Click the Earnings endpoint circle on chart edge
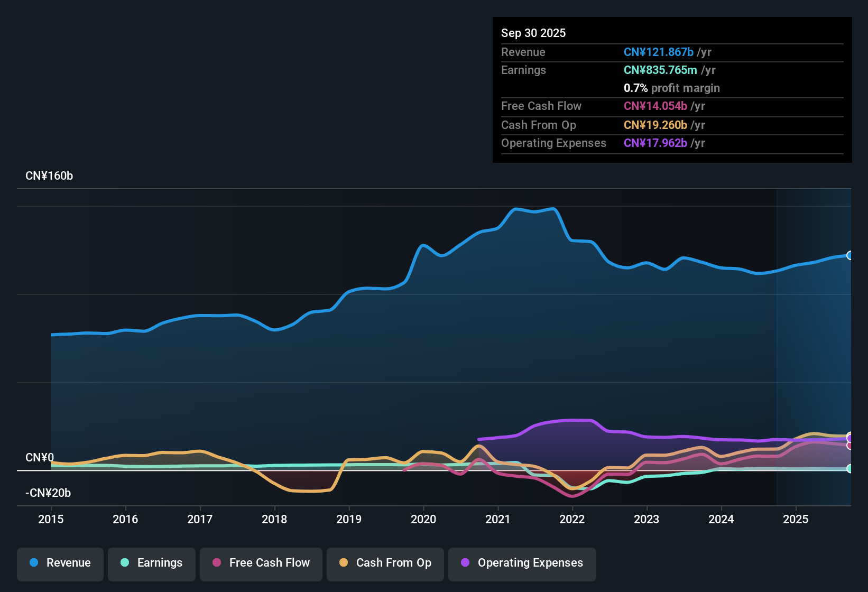Image resolution: width=868 pixels, height=592 pixels. click(x=850, y=468)
